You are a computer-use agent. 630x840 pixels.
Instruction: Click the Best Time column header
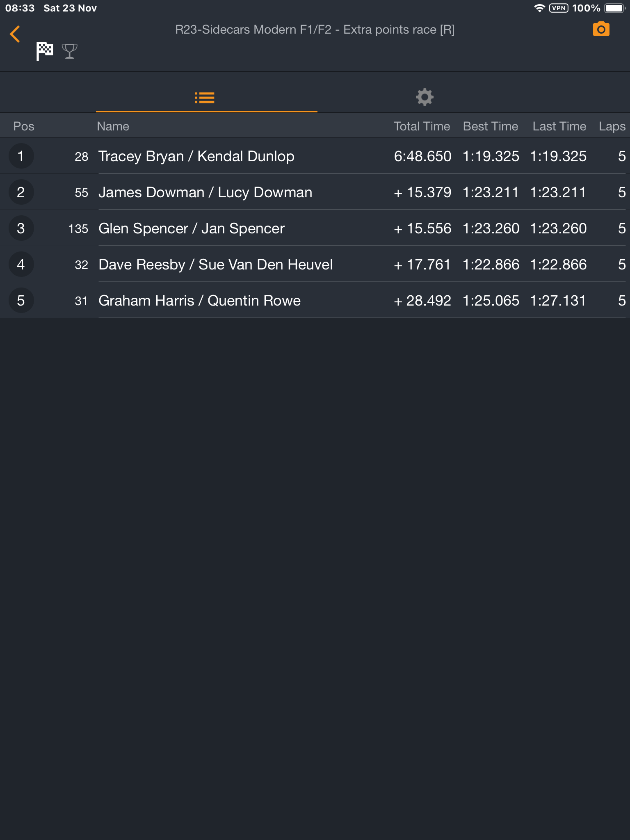click(x=490, y=126)
